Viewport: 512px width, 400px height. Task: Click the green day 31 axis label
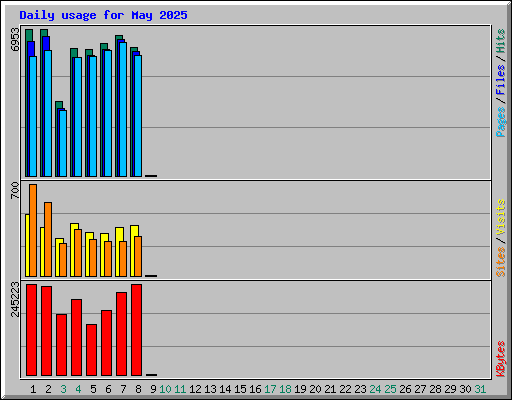(480, 389)
